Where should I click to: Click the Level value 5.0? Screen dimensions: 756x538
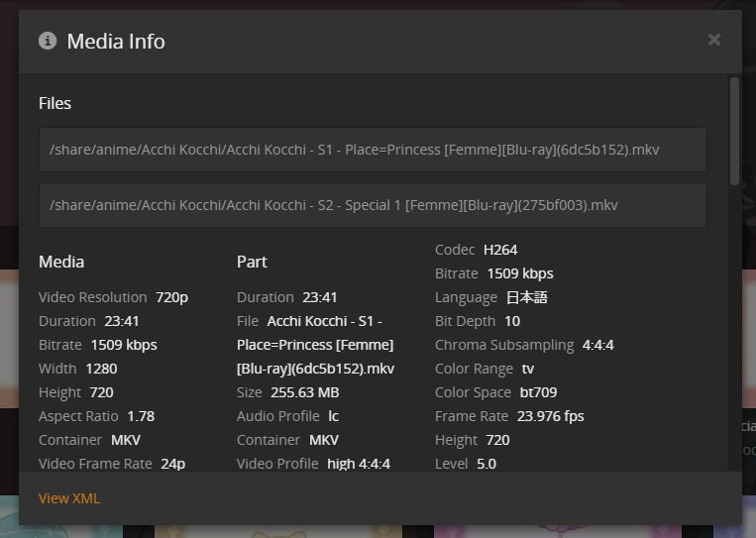(x=486, y=464)
